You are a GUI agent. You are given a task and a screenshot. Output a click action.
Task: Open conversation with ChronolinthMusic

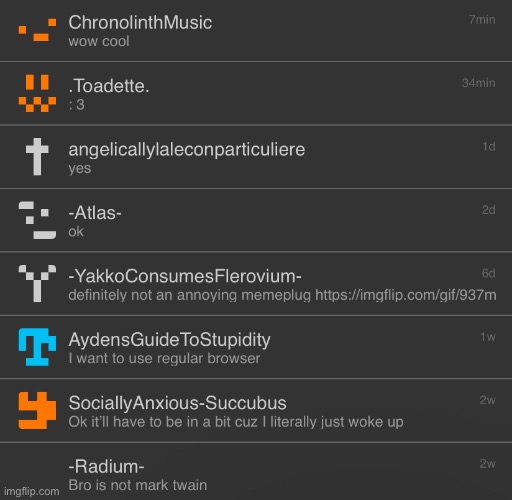pyautogui.click(x=256, y=30)
